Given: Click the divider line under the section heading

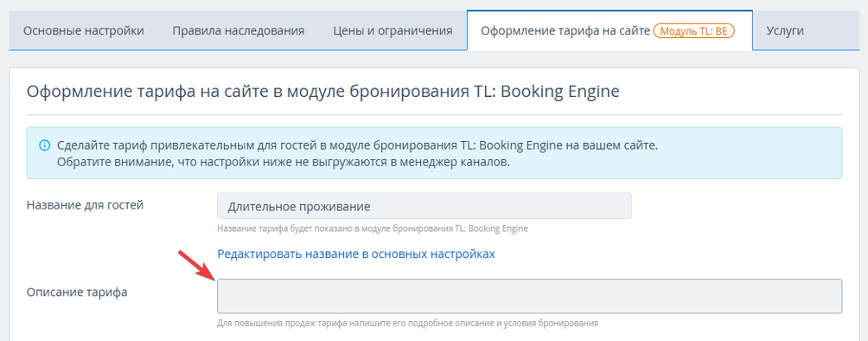Looking at the screenshot, I should click(x=434, y=115).
